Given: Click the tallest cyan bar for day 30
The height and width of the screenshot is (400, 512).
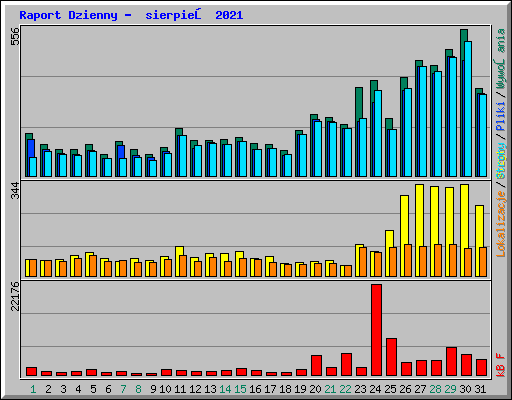Looking at the screenshot, I should 468,109.
